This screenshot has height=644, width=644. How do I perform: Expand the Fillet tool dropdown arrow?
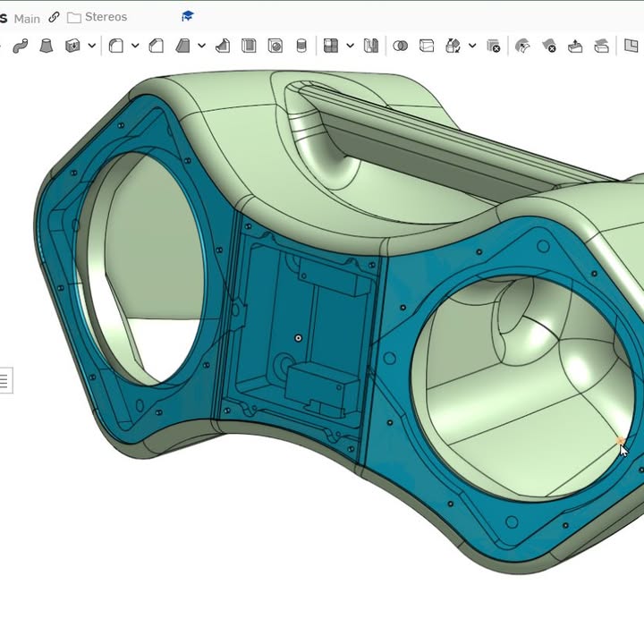(x=135, y=46)
